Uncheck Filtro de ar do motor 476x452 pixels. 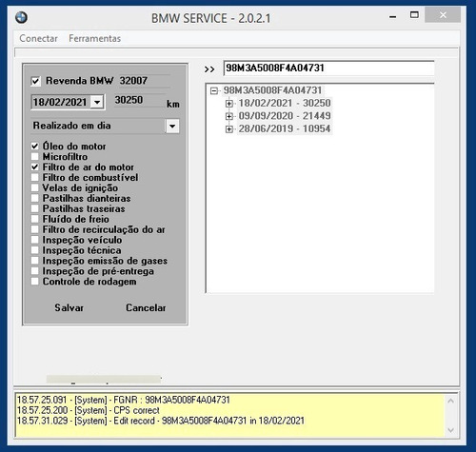click(34, 167)
